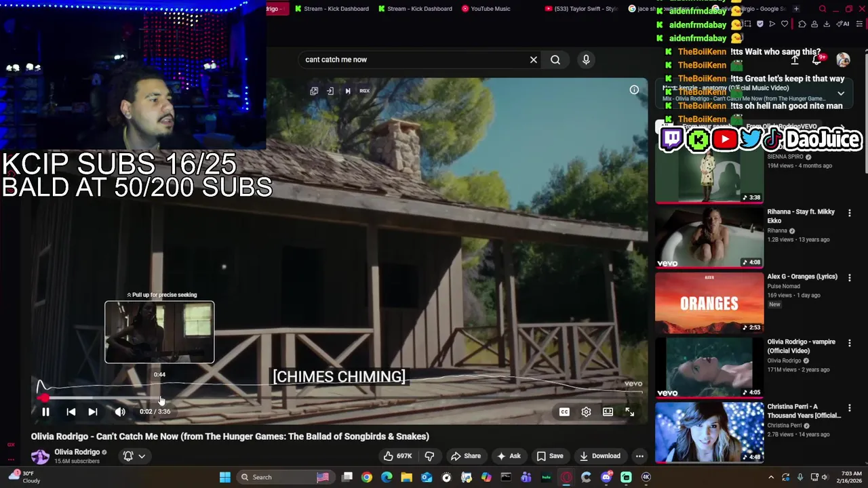The width and height of the screenshot is (868, 488).
Task: Pause the video with the pause button
Action: tap(45, 411)
